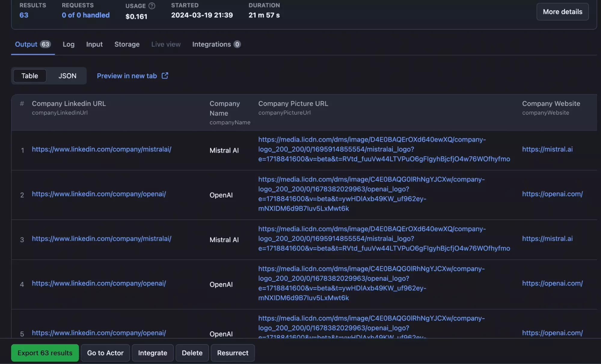Image resolution: width=601 pixels, height=364 pixels.
Task: Open the Log tab
Action: [x=69, y=44]
